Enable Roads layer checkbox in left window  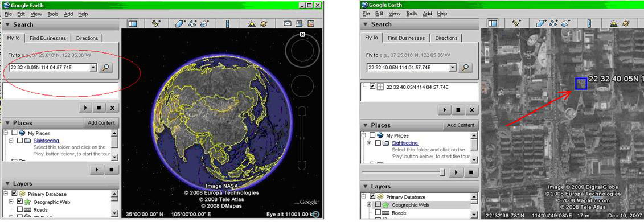[x=20, y=209]
